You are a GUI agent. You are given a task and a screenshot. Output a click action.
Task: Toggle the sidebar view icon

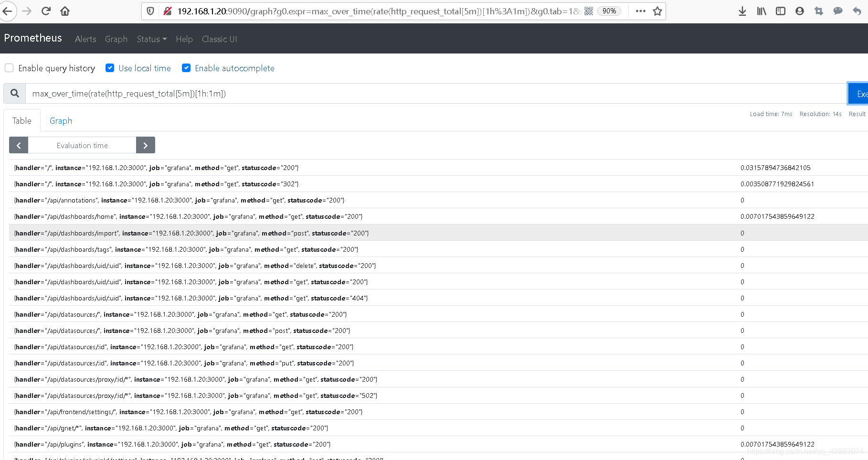pos(781,11)
